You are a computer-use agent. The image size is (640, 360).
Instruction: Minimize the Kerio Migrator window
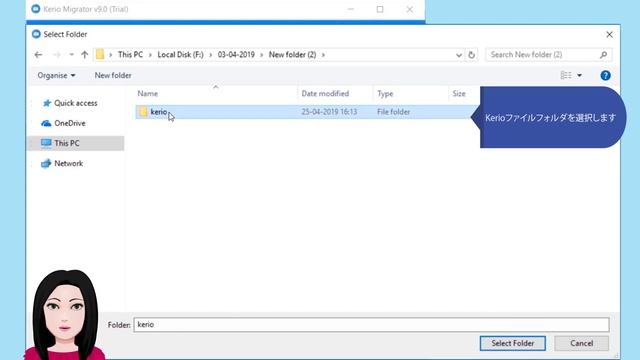point(351,9)
